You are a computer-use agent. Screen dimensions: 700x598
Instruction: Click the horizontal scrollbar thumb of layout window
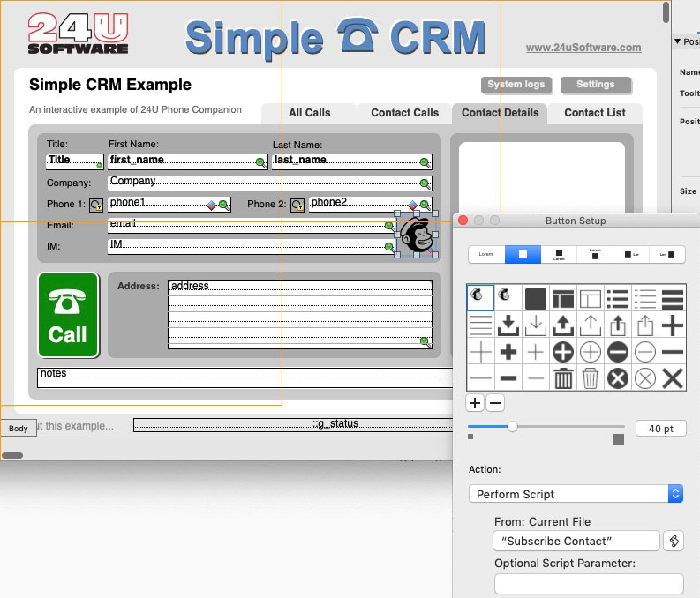point(12,455)
